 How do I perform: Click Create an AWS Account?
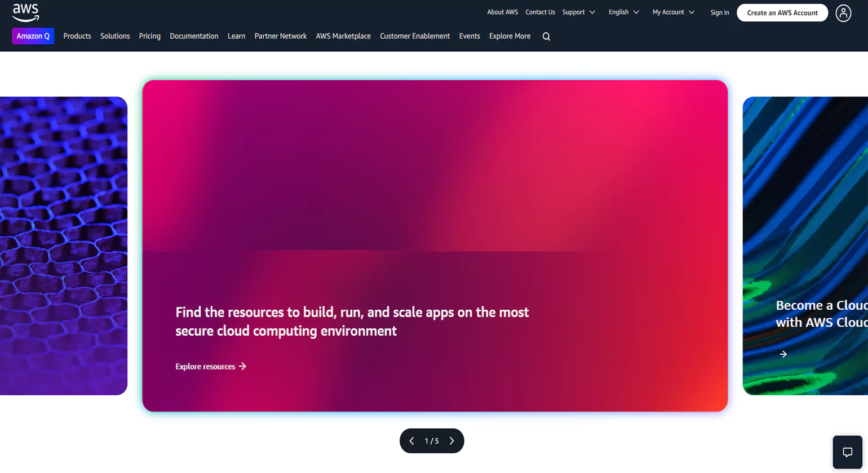(x=782, y=12)
